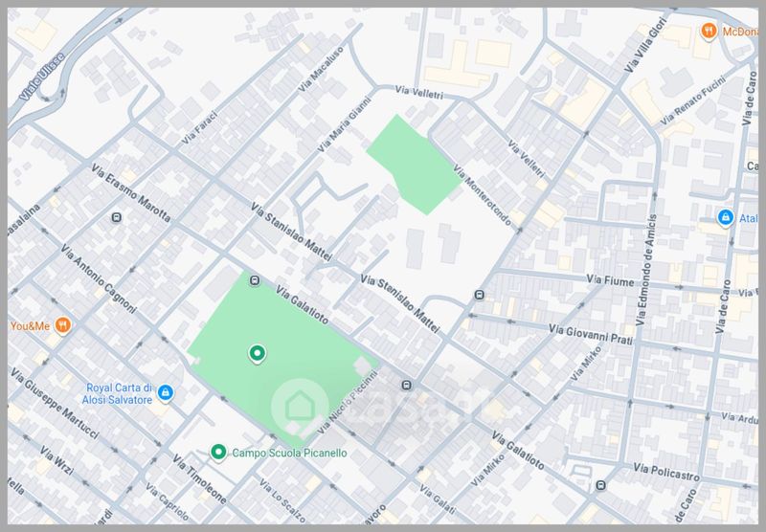
Task: Click the Campo Scuola Picanello text label
Action: [x=289, y=454]
